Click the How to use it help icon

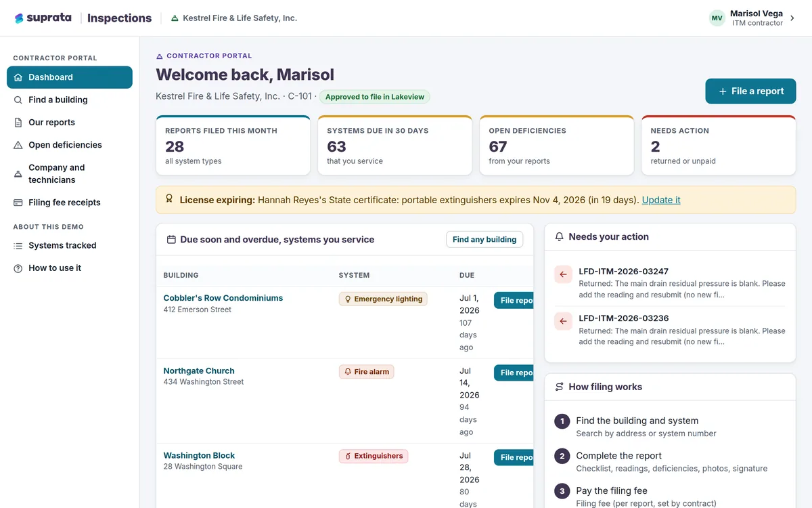(18, 268)
